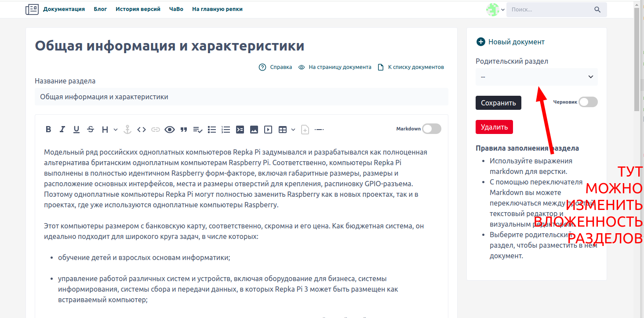644x318 pixels.
Task: Click the Название раздела text field
Action: pos(241,97)
